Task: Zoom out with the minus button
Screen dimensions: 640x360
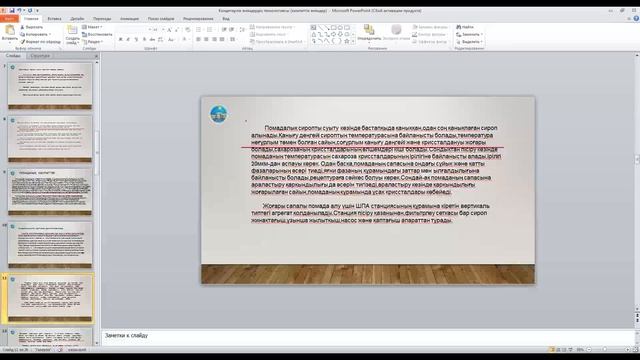Action: coord(589,349)
